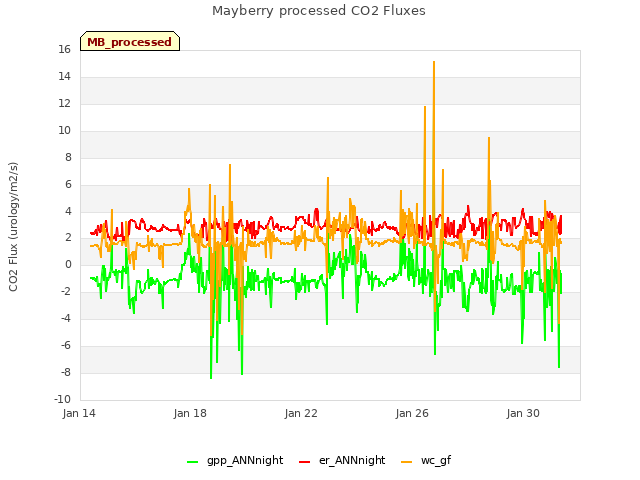Click the lowest green gpp_ANNnight dip near Jan 19
The image size is (640, 480).
211,378
